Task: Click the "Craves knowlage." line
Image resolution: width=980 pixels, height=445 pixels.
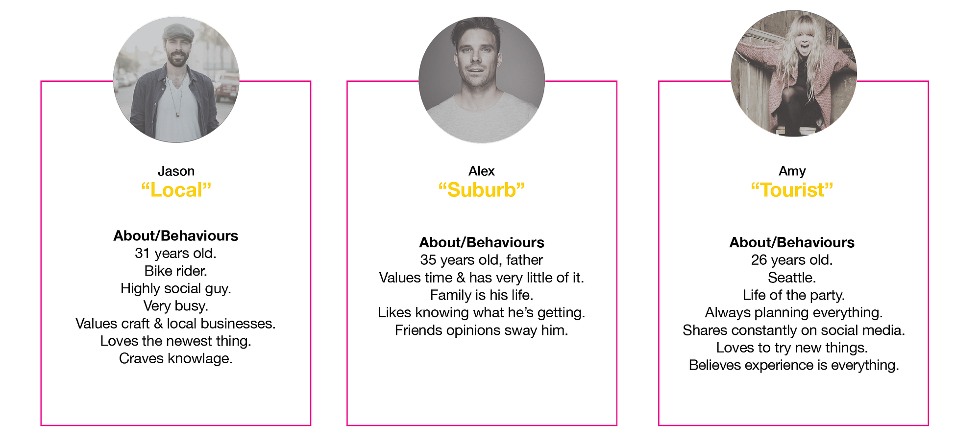Action: 176,359
